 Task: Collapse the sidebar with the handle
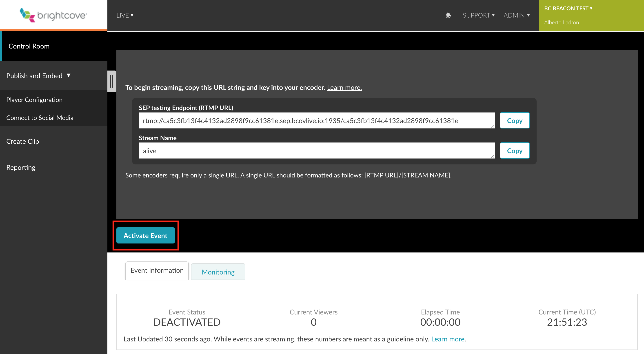point(112,81)
